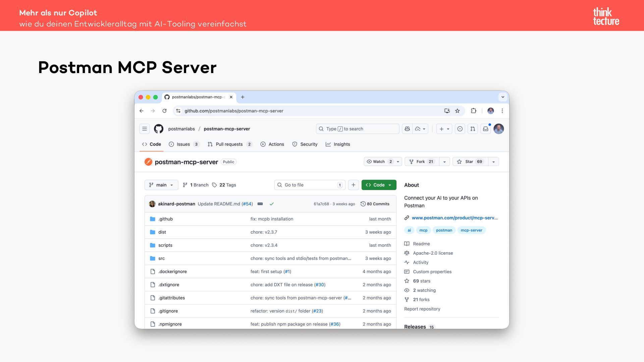View the 80 Commits history
644x362 pixels.
coord(375,204)
